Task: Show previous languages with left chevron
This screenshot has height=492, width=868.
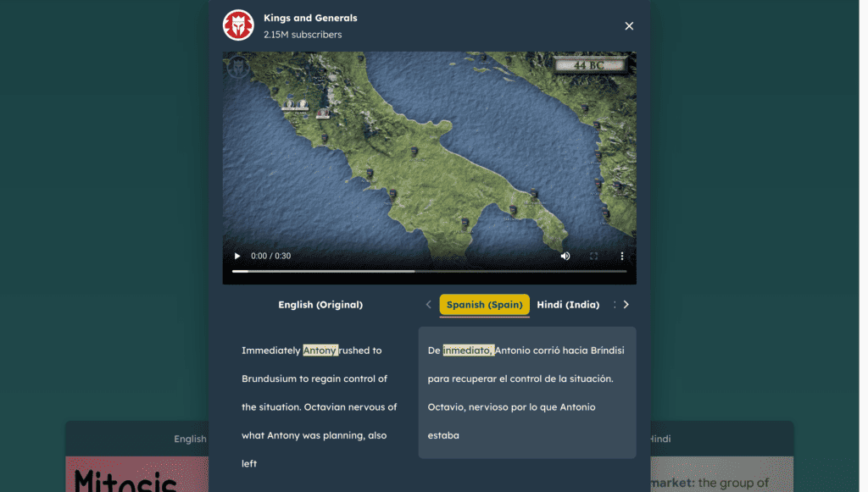Action: click(x=428, y=305)
